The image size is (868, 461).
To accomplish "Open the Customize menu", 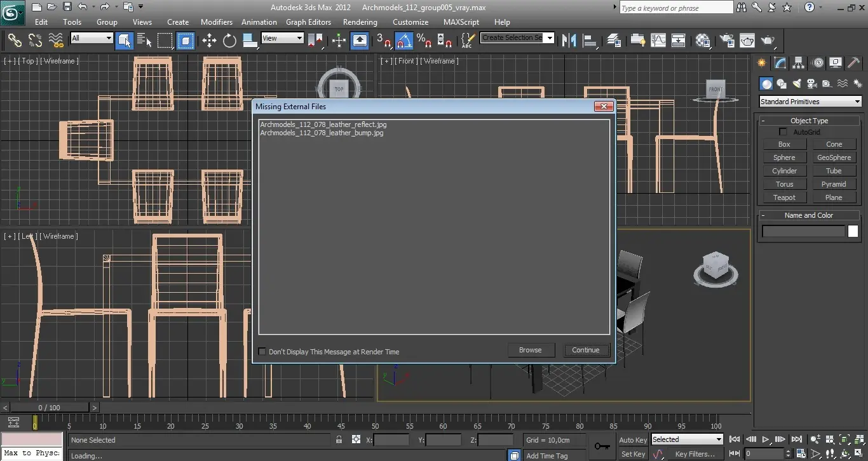I will click(410, 22).
